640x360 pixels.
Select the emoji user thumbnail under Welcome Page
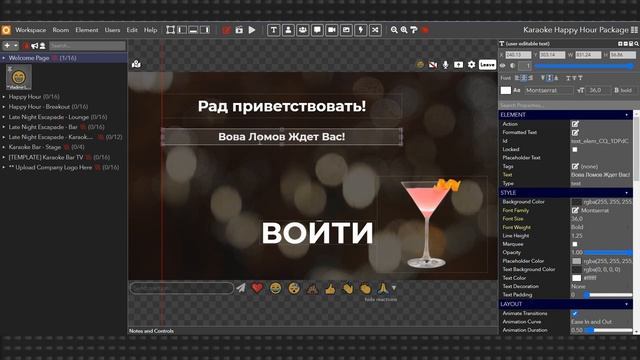coord(18,77)
